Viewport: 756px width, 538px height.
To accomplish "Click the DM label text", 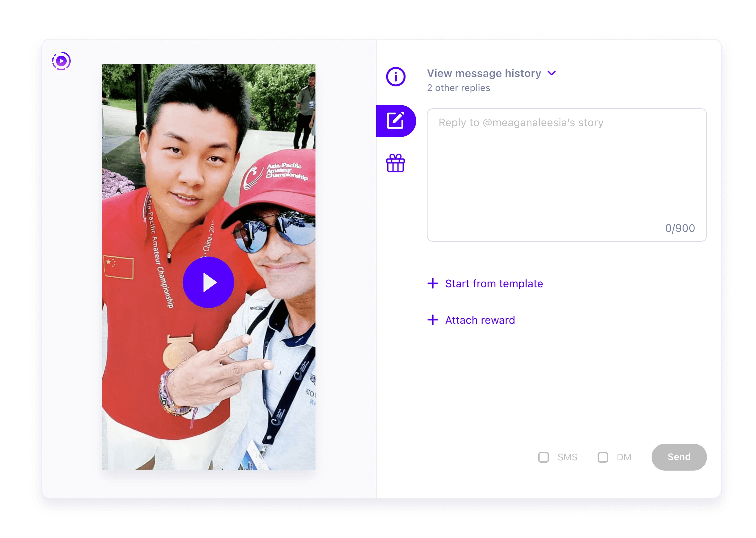I will 624,457.
